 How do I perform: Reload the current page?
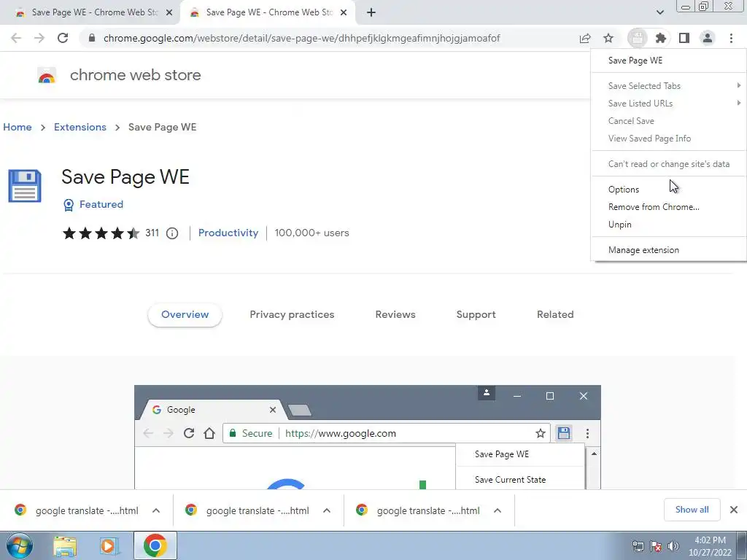(x=63, y=38)
